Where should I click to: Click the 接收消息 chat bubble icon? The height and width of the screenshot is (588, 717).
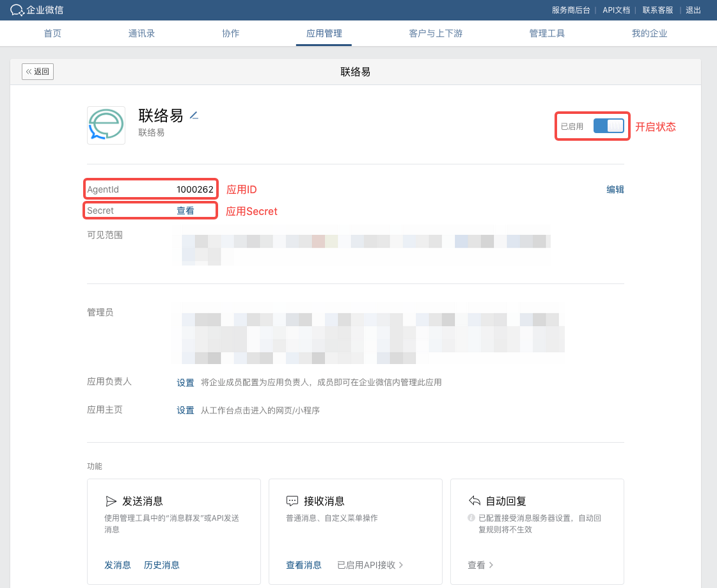coord(292,501)
